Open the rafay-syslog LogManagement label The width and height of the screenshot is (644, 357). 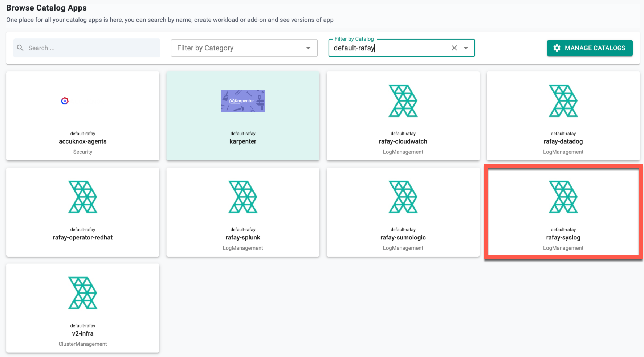pyautogui.click(x=563, y=248)
